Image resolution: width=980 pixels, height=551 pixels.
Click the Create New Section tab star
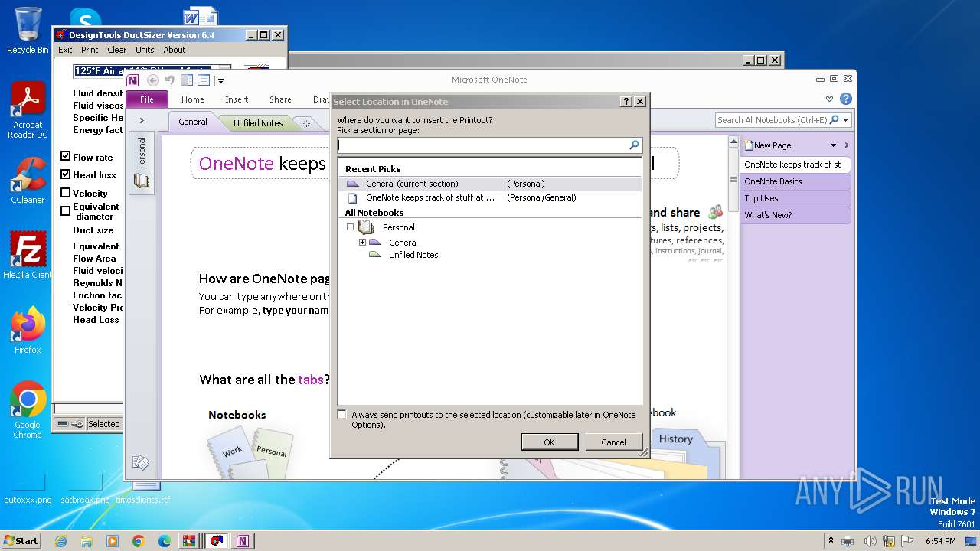click(x=306, y=123)
